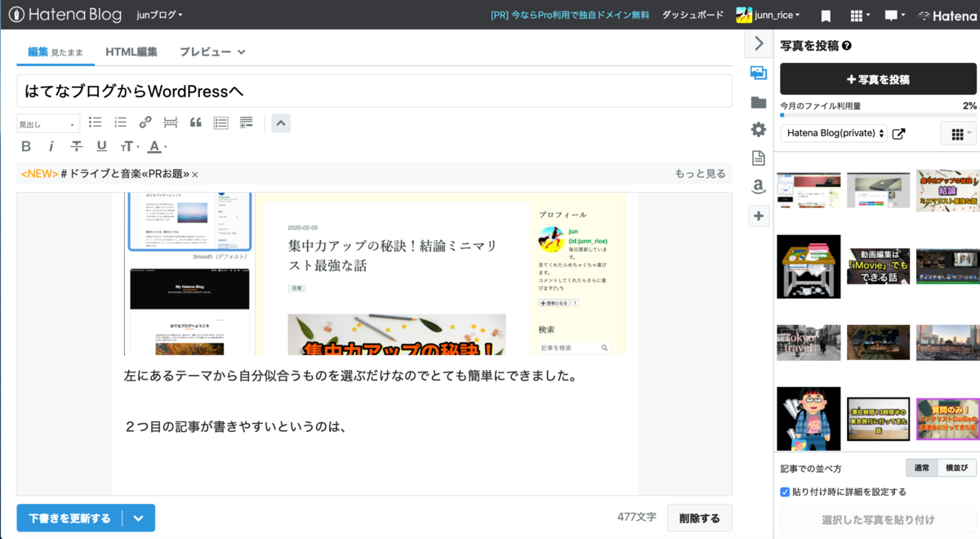Choose 通常 layout for photo arrangement
Screen dimensions: 980x539
pos(921,468)
